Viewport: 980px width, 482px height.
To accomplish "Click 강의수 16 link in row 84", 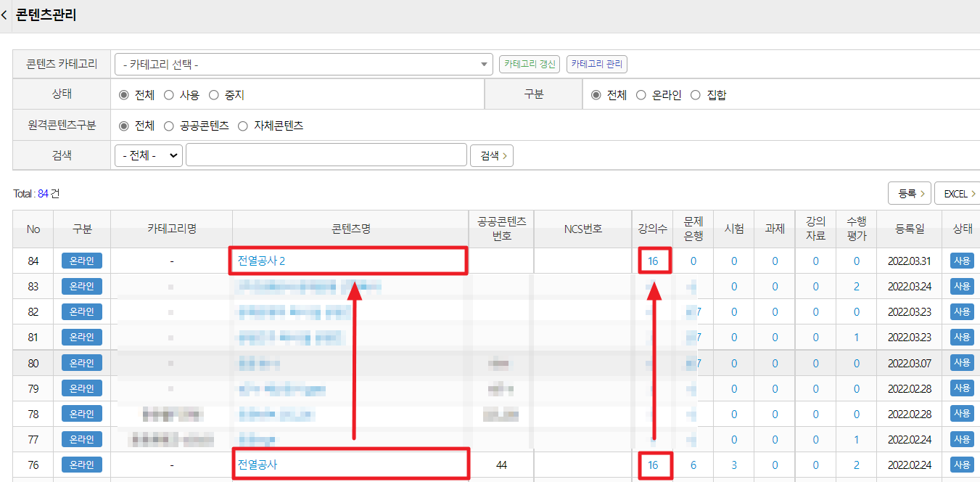I will (x=653, y=261).
